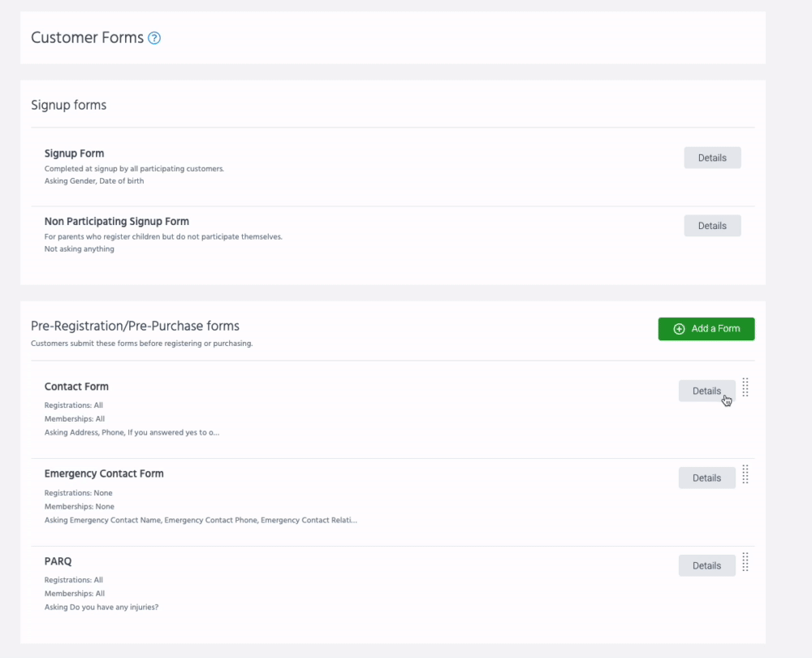The image size is (812, 658).
Task: Click the Emergency Contact Form drag handle
Action: (x=745, y=475)
